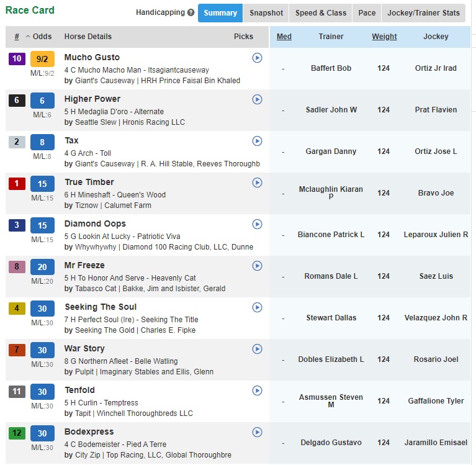Select the 30 odds button for War Story
The image size is (476, 465).
[x=42, y=350]
